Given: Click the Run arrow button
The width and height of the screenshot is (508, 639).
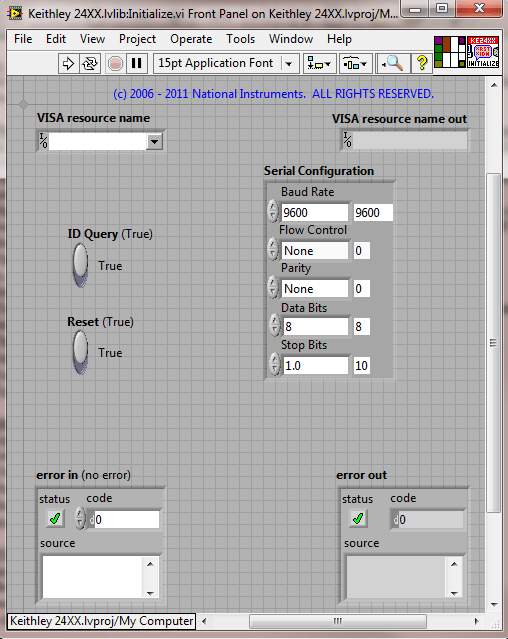Looking at the screenshot, I should point(68,64).
